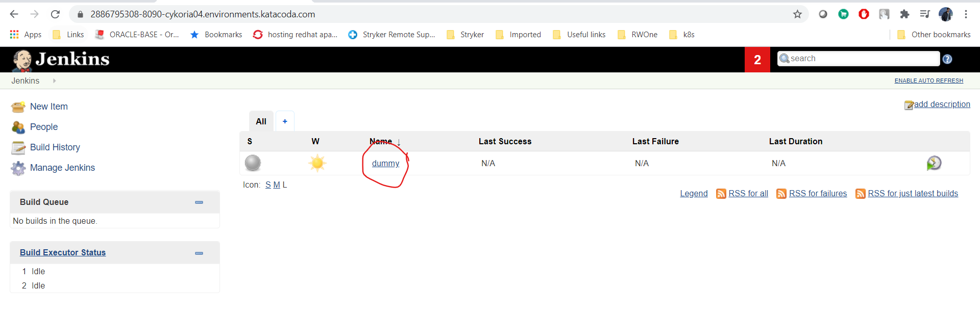Open Manage Jenkins link
980x315 pixels.
click(x=62, y=168)
